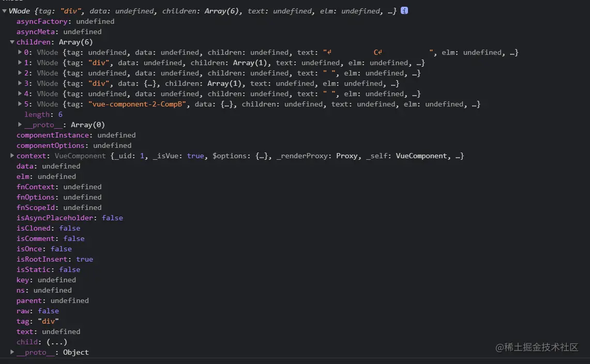Collapse the root VNode object

(4, 11)
